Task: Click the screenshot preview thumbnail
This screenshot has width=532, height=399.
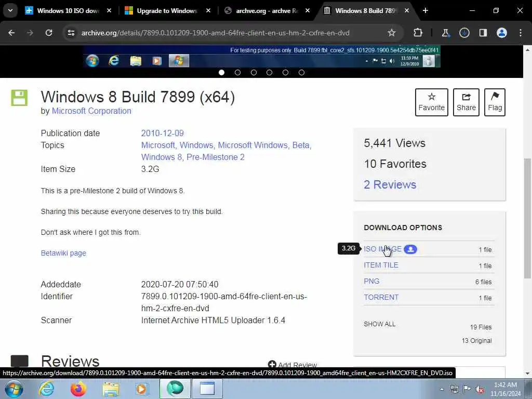Action: [262, 56]
